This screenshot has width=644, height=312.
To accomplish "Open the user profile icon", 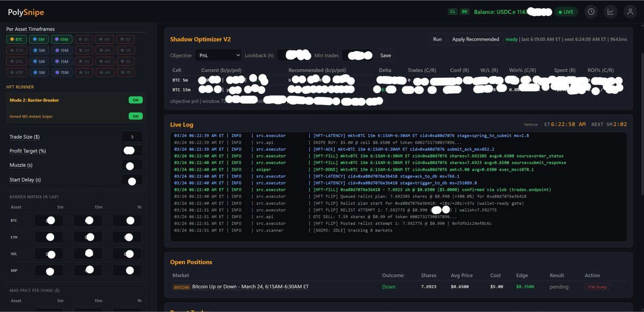I will coord(630,11).
